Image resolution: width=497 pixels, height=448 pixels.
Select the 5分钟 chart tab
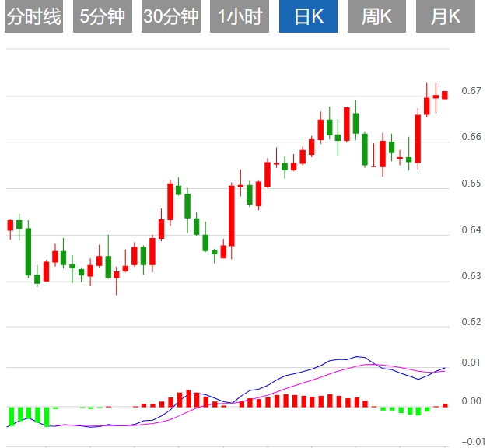pyautogui.click(x=102, y=16)
